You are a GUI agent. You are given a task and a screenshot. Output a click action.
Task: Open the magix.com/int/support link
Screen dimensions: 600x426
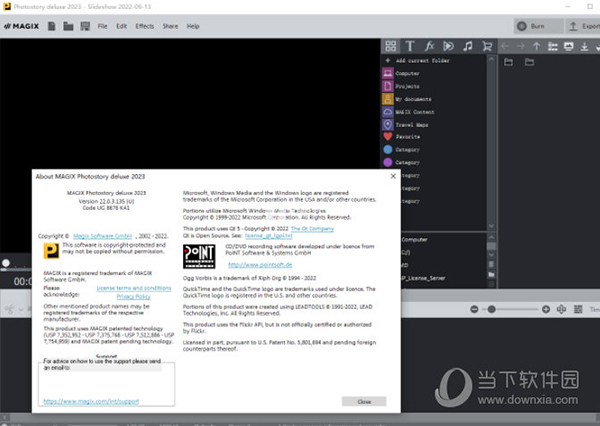(x=91, y=401)
